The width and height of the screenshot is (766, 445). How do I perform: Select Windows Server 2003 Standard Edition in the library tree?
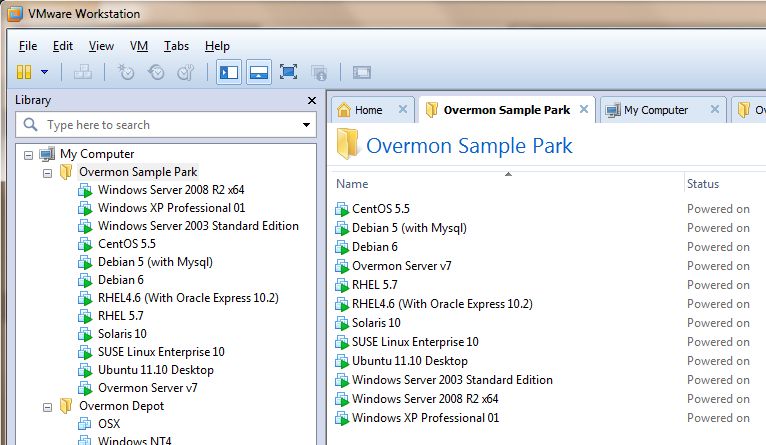[x=198, y=226]
